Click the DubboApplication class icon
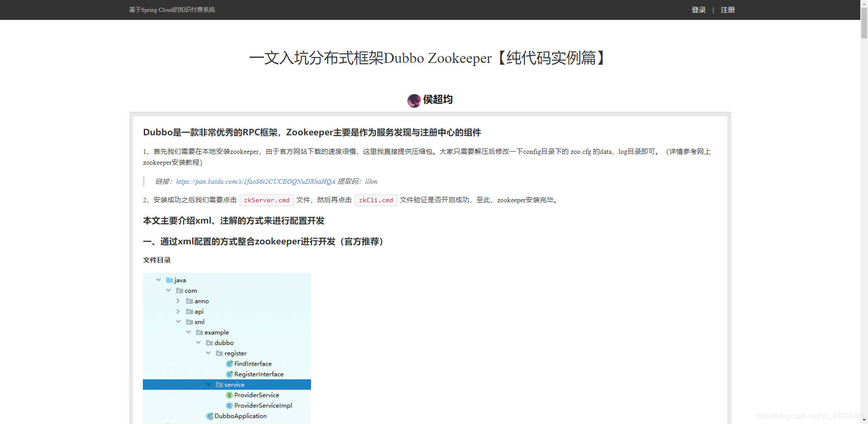Viewport: 868px width, 424px height. pos(210,416)
